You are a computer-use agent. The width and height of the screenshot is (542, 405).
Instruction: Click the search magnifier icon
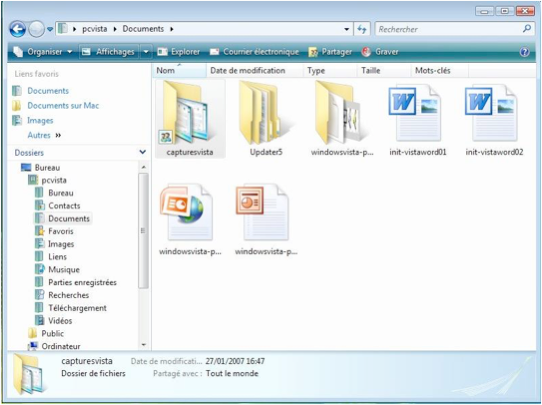pos(527,29)
